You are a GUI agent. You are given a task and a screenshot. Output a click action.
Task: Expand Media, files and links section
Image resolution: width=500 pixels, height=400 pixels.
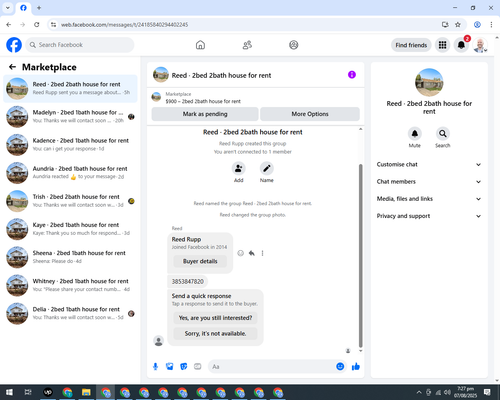(429, 199)
